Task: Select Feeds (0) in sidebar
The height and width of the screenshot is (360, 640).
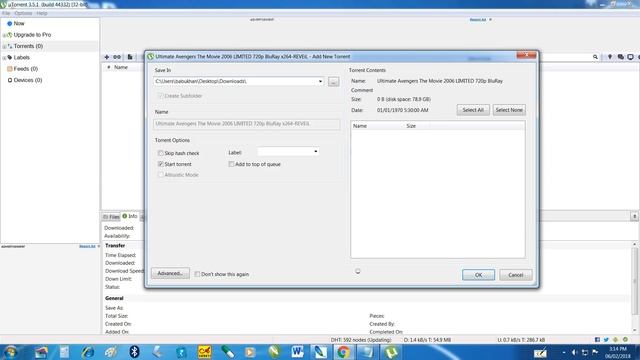Action: pyautogui.click(x=26, y=69)
